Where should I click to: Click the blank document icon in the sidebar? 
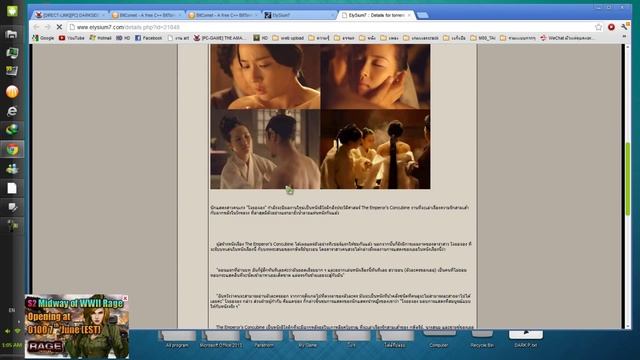point(12,188)
